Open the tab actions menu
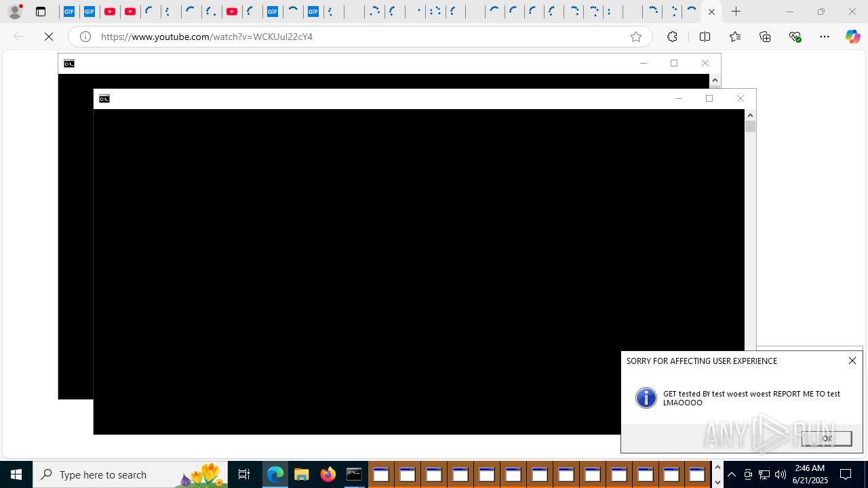Screen dimensions: 868x488 (x=41, y=12)
